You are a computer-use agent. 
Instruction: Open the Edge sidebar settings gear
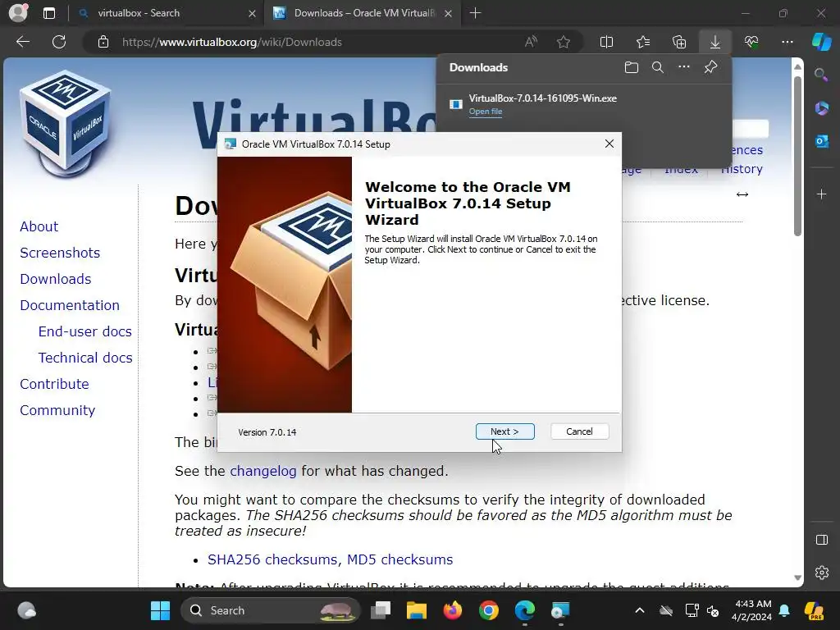[821, 573]
